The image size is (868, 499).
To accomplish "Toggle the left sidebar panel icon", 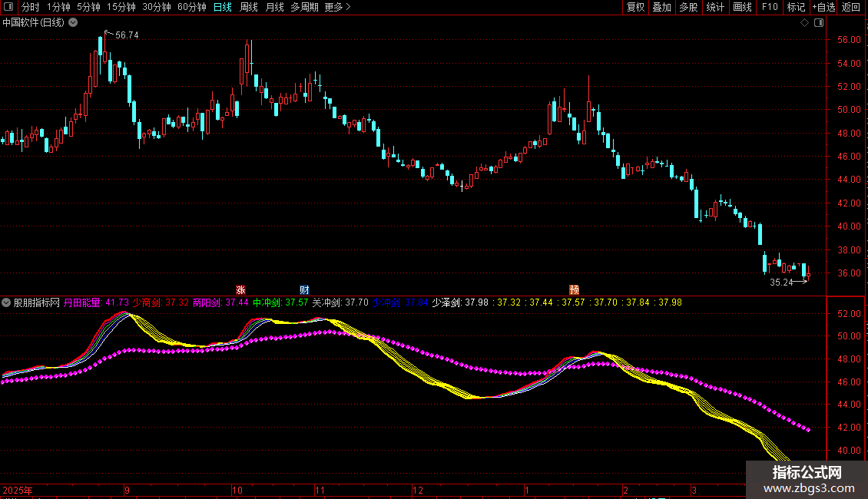I will click(8, 7).
